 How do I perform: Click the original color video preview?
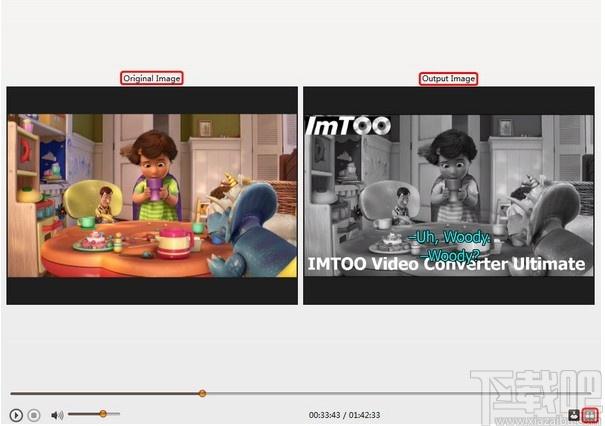pos(152,196)
